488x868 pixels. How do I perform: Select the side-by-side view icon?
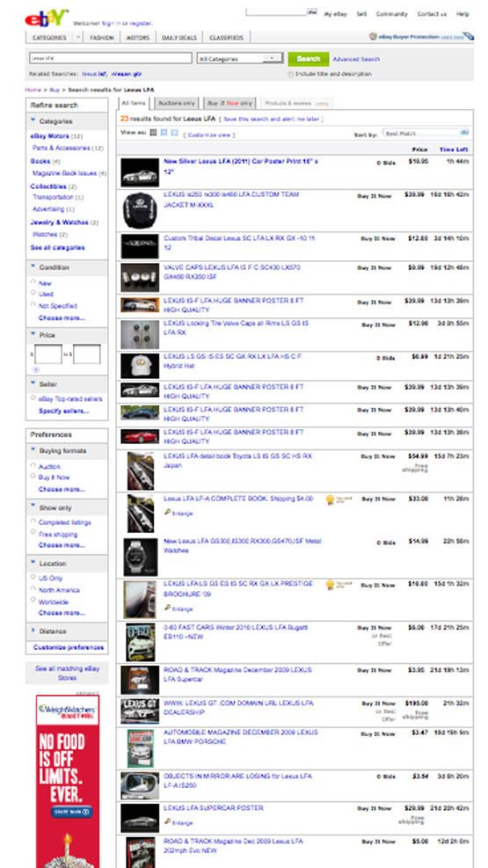coord(175,133)
